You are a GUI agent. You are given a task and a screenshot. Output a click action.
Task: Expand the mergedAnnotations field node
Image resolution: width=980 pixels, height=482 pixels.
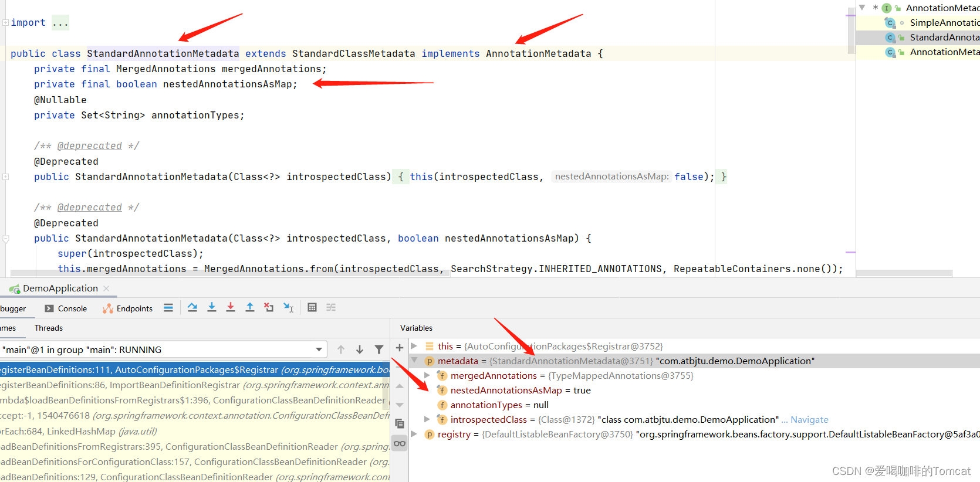(427, 375)
